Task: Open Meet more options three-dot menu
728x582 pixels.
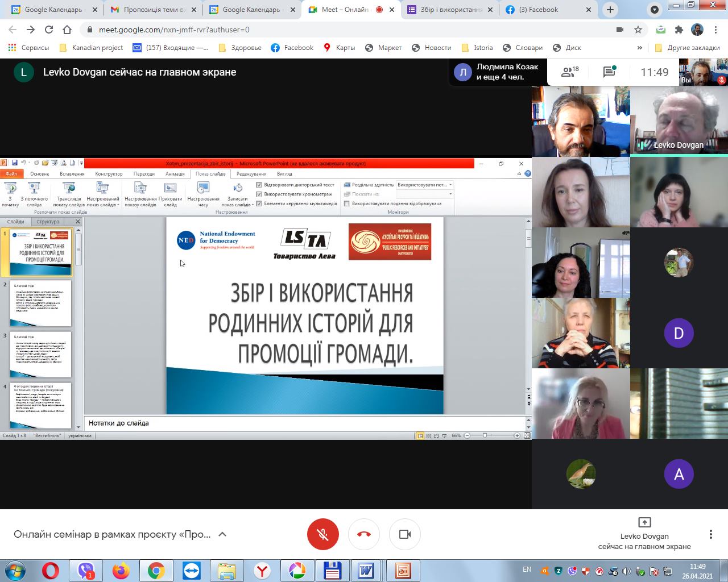Action: [710, 534]
